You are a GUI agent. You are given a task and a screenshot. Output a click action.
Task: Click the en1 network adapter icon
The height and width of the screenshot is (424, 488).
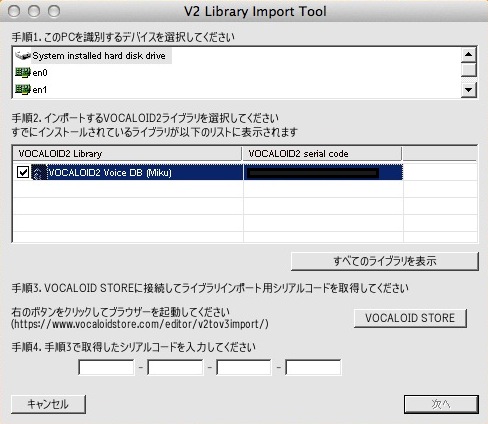click(x=23, y=89)
